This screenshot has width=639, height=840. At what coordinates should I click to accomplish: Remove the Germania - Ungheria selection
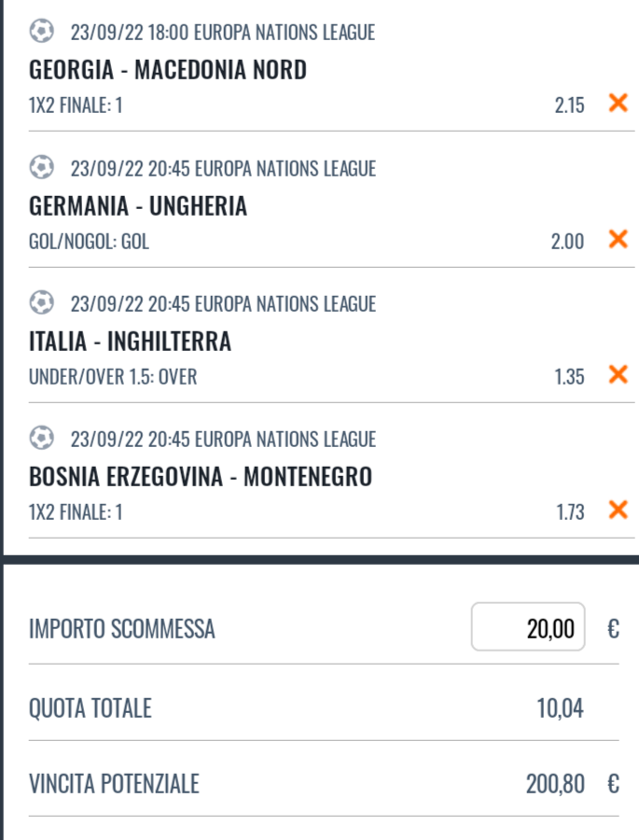tap(618, 239)
